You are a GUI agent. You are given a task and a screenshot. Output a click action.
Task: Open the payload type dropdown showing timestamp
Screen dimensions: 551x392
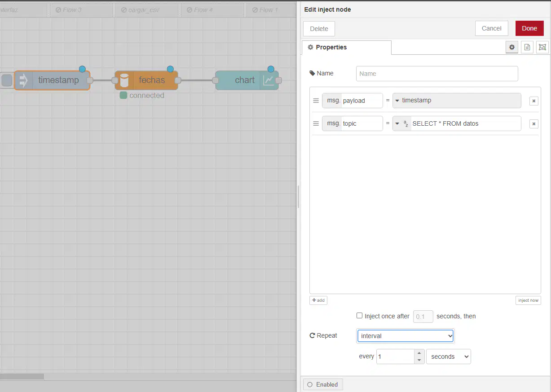point(457,101)
